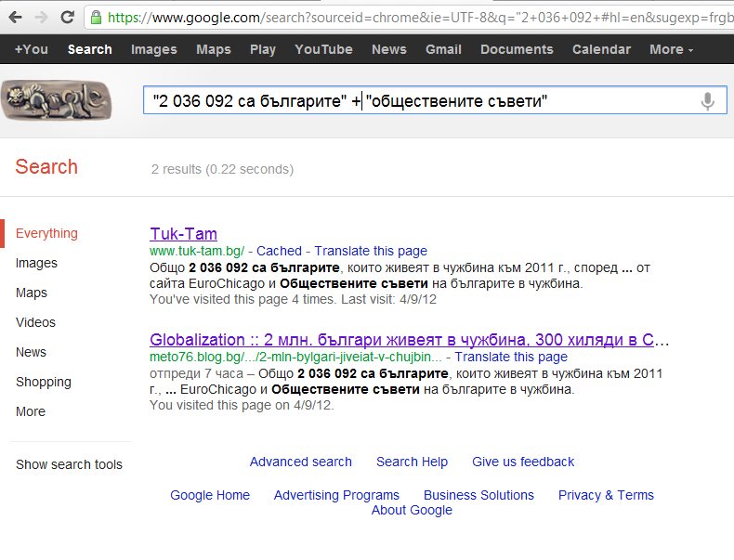Open Gmail from the top bar

[x=443, y=49]
